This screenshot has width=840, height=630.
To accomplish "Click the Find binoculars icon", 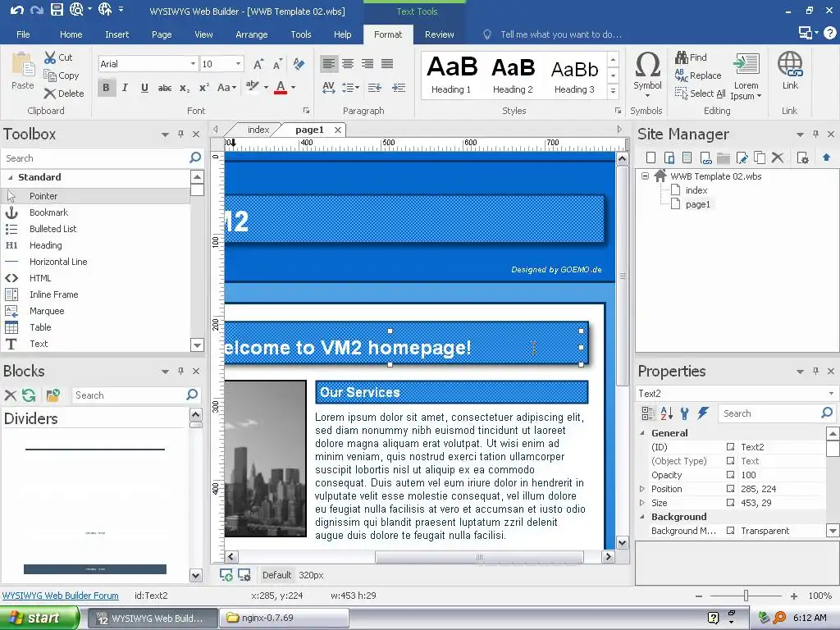I will [x=682, y=57].
